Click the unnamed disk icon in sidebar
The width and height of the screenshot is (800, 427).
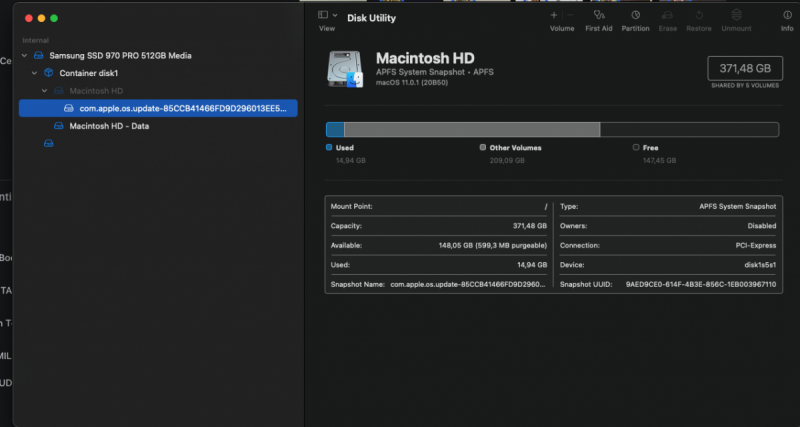click(48, 144)
